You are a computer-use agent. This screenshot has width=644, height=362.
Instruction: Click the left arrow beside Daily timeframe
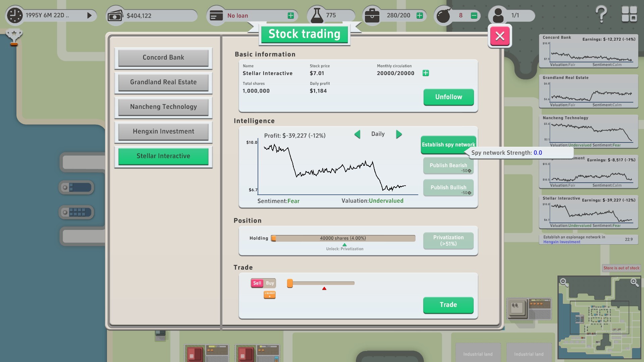tap(357, 134)
